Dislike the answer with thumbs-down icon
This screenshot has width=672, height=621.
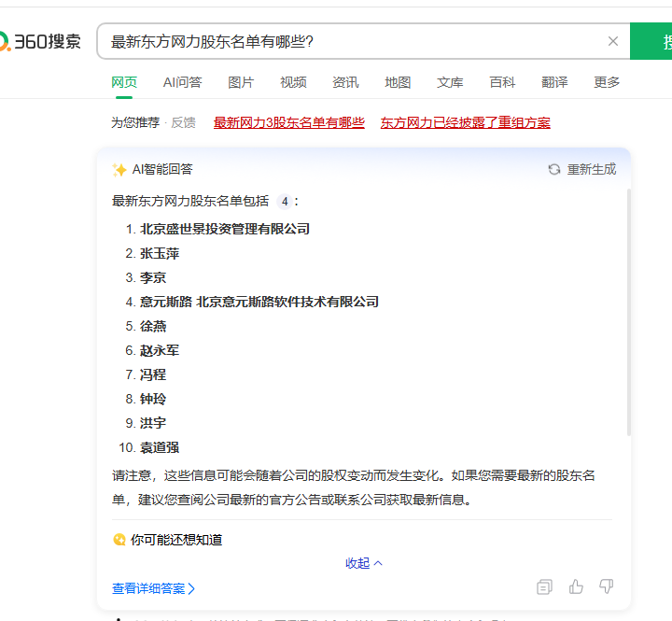pyautogui.click(x=607, y=586)
